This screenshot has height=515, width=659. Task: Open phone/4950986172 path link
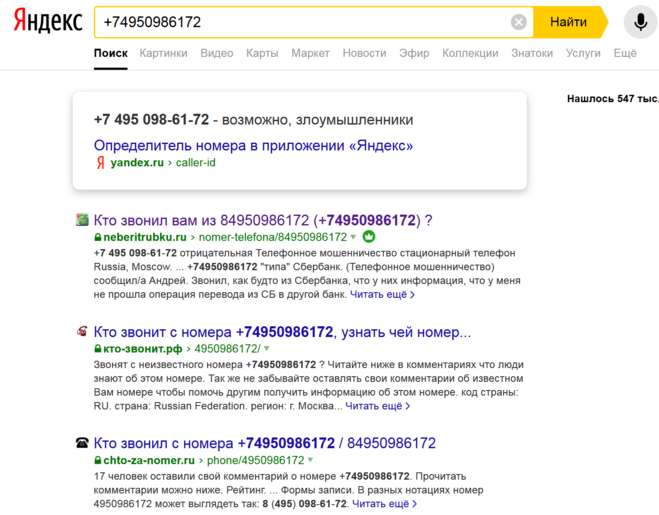[256, 460]
